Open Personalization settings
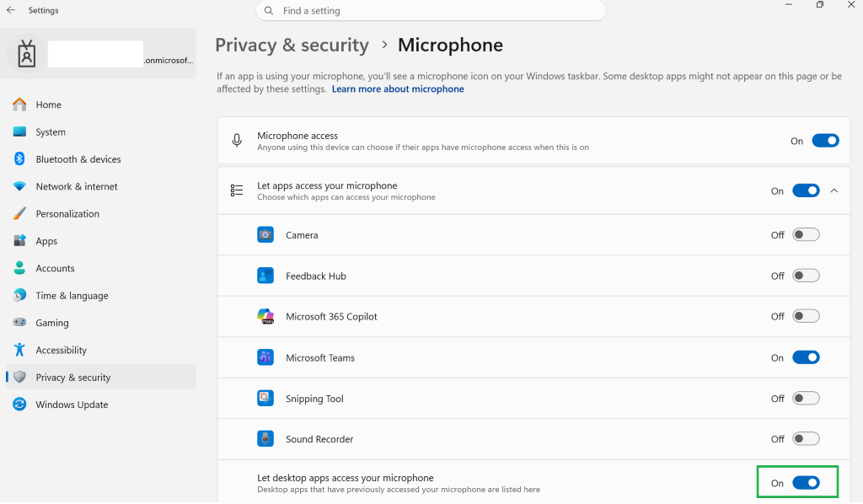Viewport: 863px width, 504px height. (x=67, y=213)
